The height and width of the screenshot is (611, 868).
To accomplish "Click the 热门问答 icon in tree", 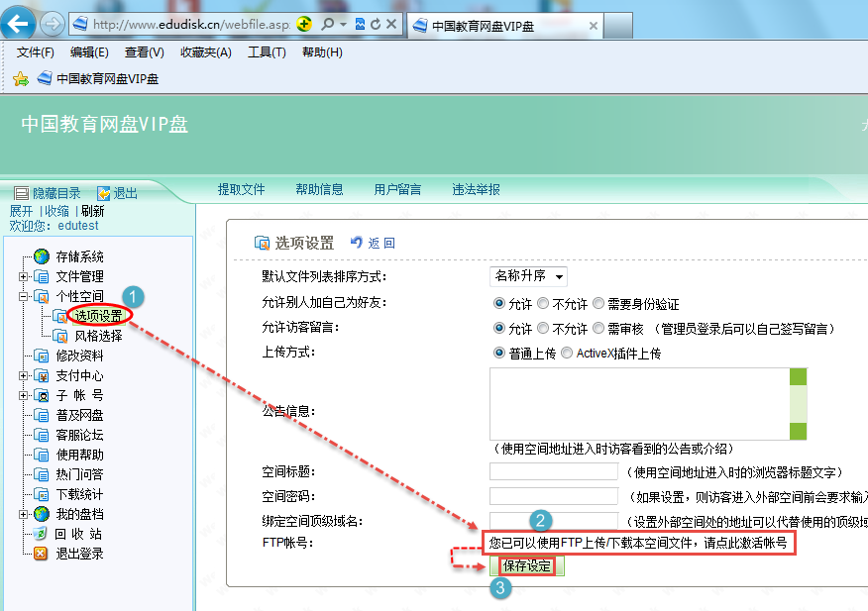I will pyautogui.click(x=42, y=474).
